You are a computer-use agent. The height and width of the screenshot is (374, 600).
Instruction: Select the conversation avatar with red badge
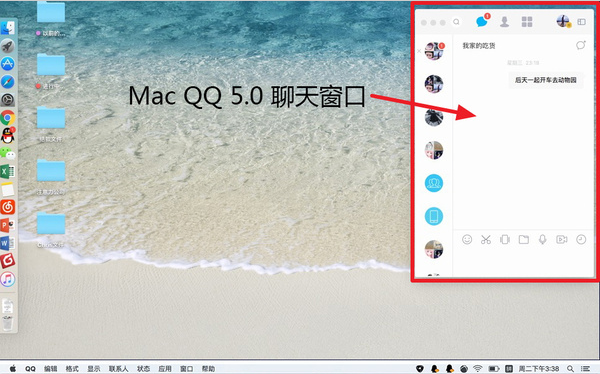(x=434, y=51)
